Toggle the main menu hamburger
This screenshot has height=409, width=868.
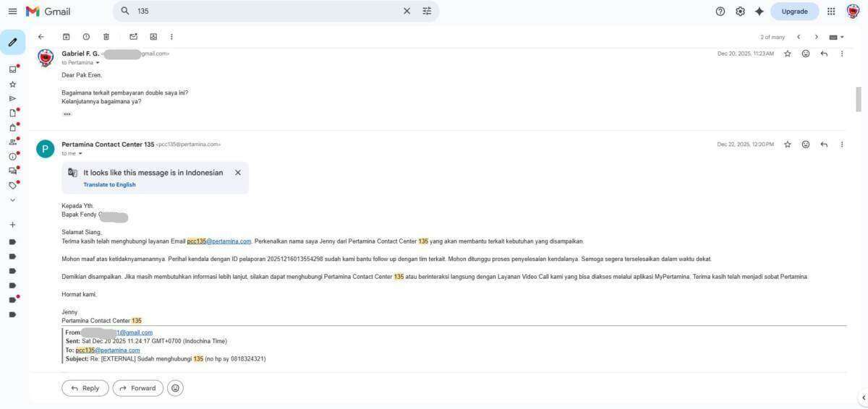pyautogui.click(x=12, y=12)
